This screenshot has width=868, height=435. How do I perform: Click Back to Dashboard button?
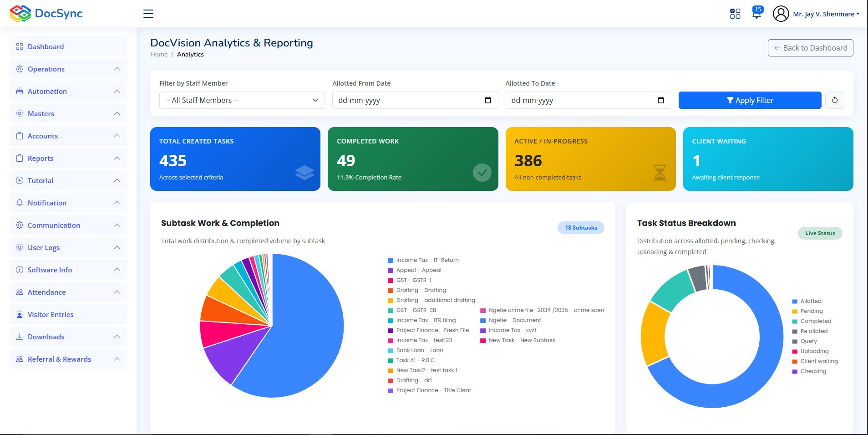[811, 48]
